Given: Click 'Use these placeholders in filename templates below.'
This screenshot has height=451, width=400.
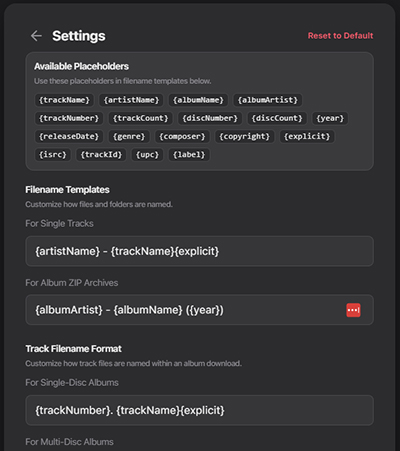Looking at the screenshot, I should point(123,81).
